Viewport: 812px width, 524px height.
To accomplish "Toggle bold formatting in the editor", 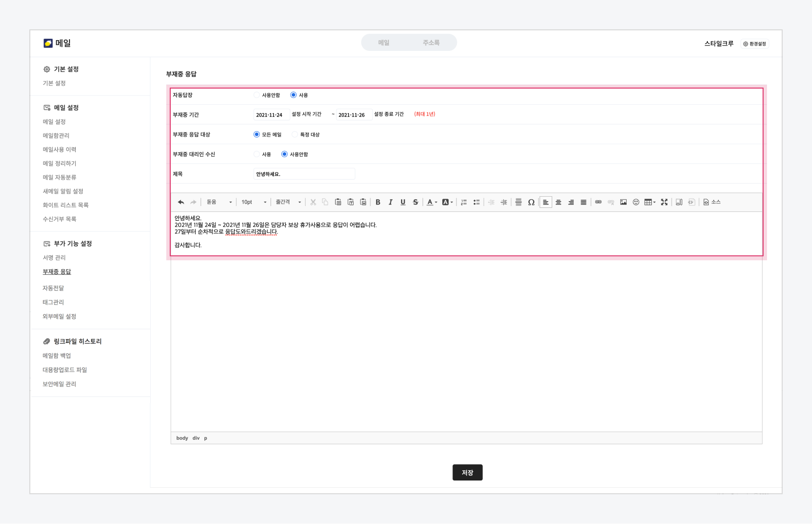I will click(x=378, y=202).
